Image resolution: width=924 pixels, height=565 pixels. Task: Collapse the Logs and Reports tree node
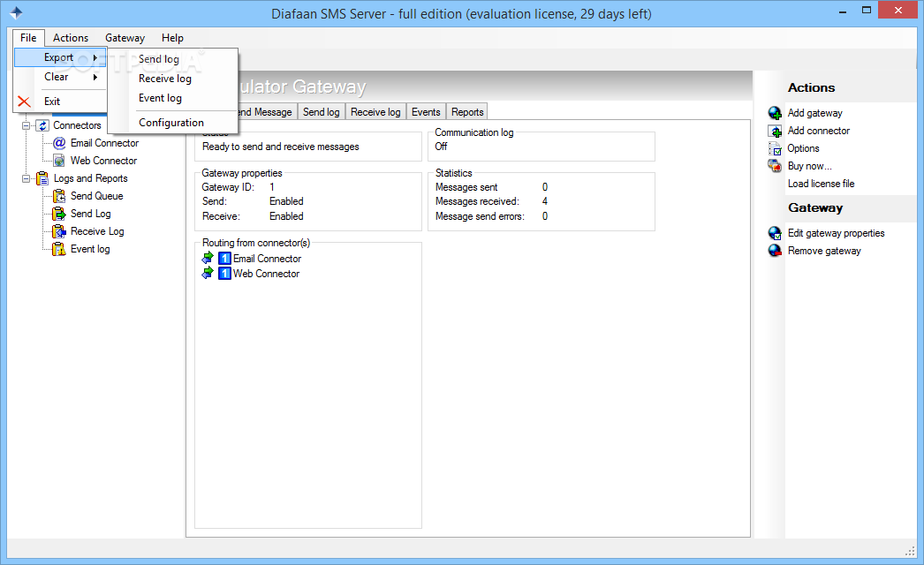(x=26, y=178)
